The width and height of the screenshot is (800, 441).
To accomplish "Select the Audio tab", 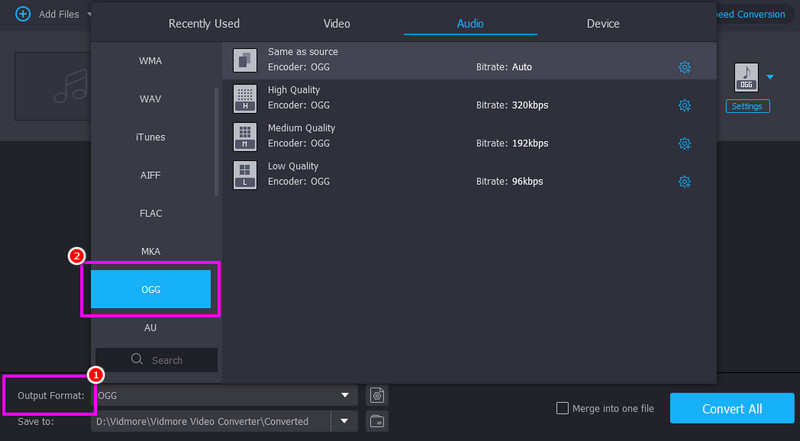I will tap(470, 23).
